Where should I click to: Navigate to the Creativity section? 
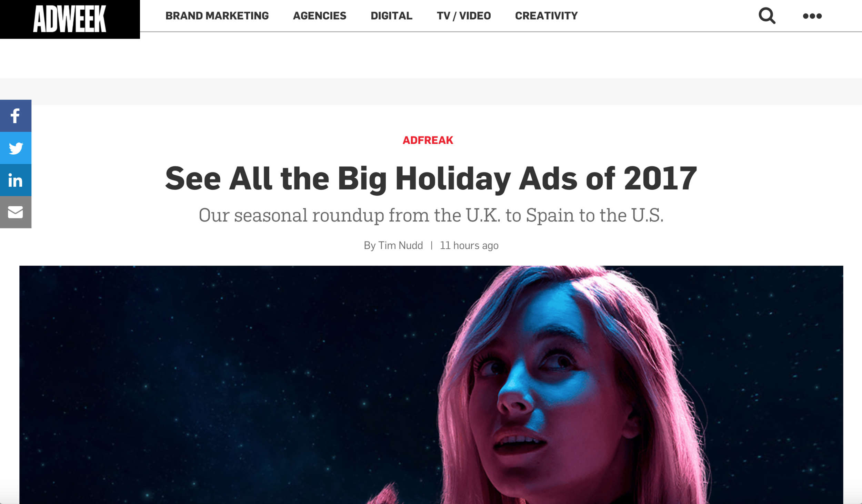tap(546, 16)
